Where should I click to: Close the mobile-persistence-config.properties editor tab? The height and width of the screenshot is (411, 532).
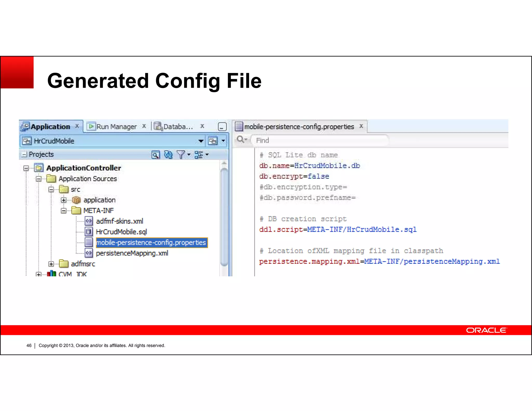coord(361,126)
